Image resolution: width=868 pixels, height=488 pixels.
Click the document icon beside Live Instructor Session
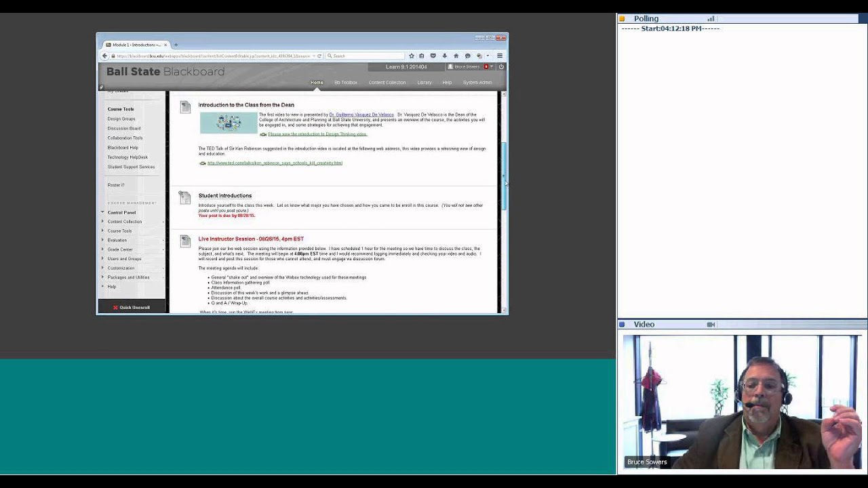pyautogui.click(x=184, y=241)
